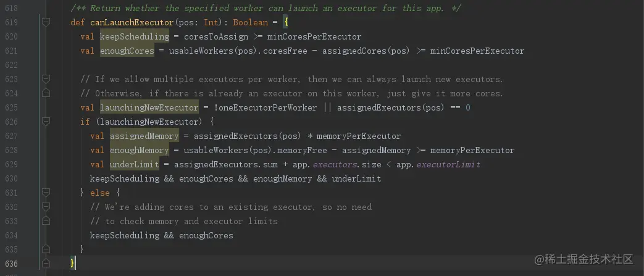This screenshot has width=644, height=276.
Task: Collapse canLaunchExecutor method fold marker at line 619
Action: point(46,22)
